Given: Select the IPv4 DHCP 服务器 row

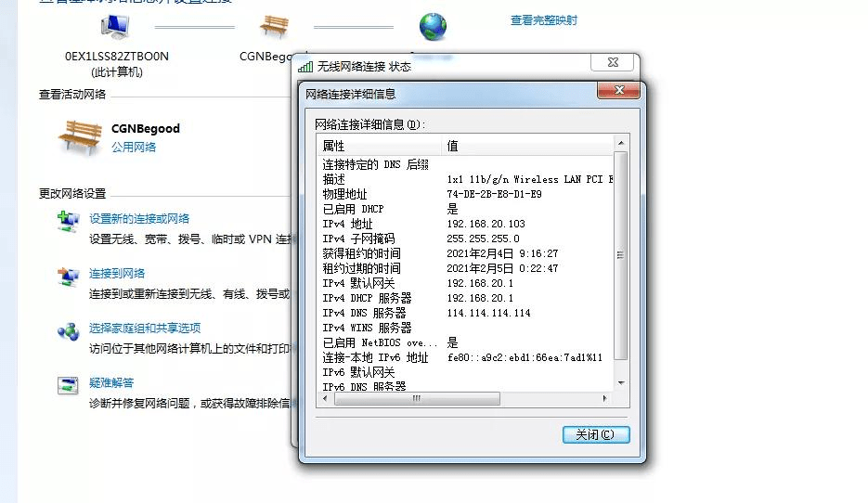Looking at the screenshot, I should coord(466,298).
